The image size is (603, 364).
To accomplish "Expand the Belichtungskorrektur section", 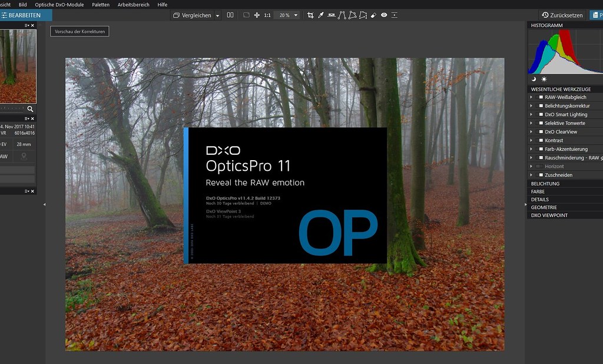I will 532,106.
